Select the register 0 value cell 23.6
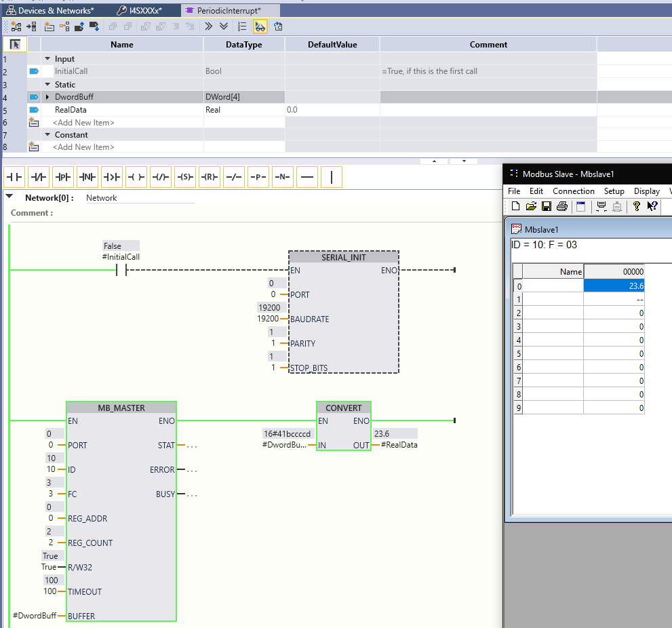 (x=614, y=286)
